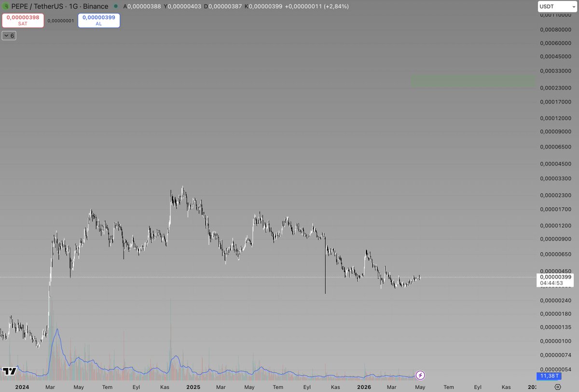Select the green target zone rectangle
The image size is (579, 392).
coord(473,81)
